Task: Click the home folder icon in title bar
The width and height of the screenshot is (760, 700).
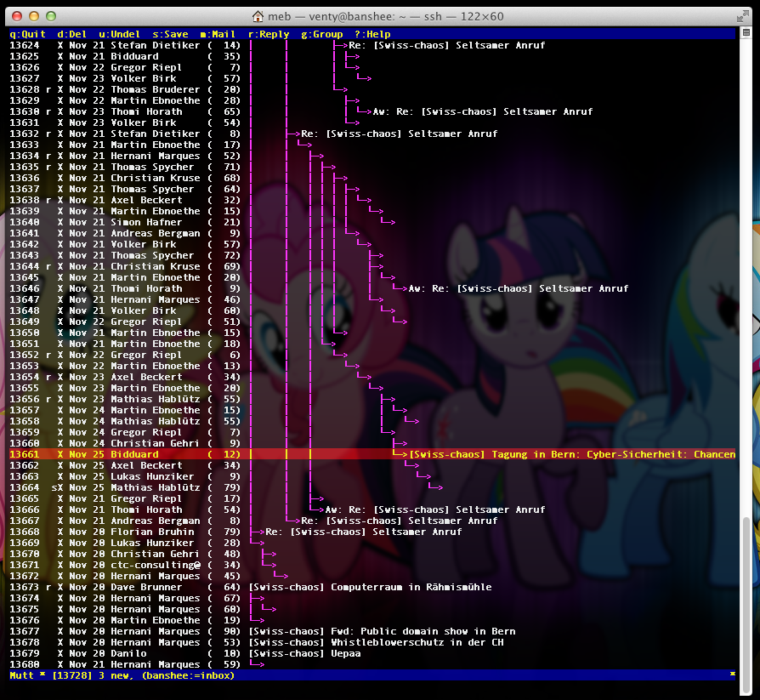Action: [258, 16]
